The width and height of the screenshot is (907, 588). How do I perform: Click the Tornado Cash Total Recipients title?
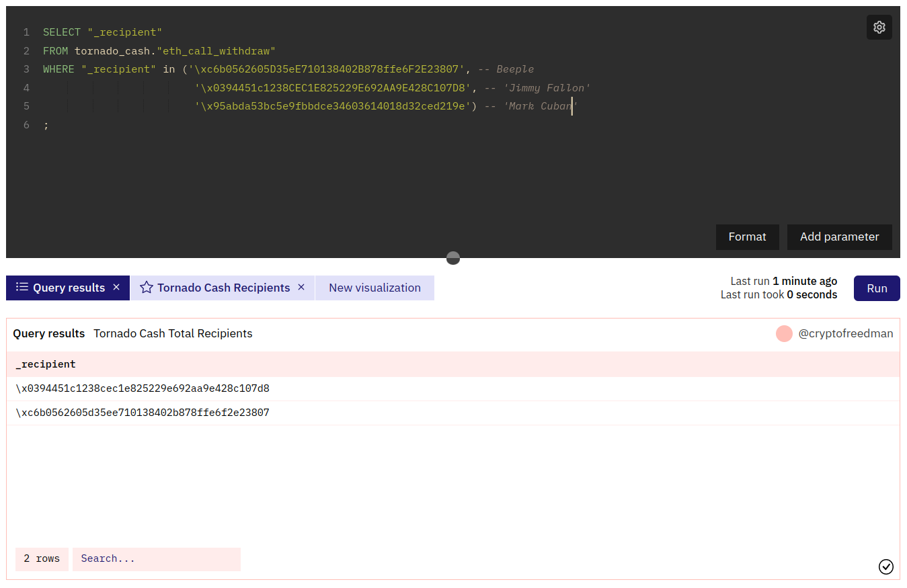coord(173,333)
